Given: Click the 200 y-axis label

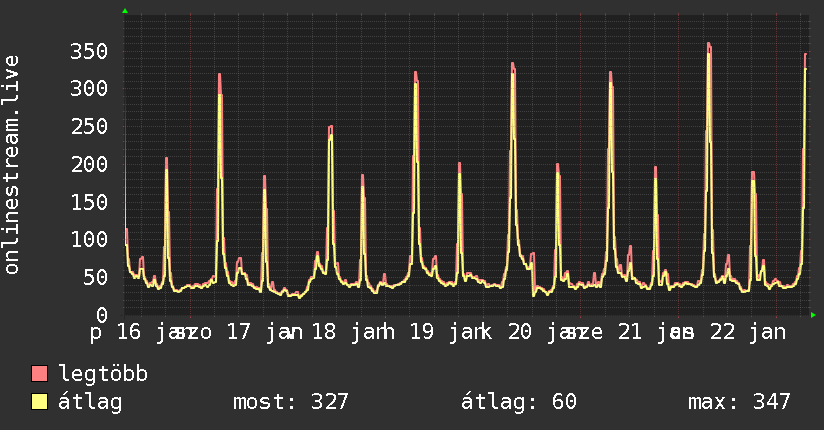Looking at the screenshot, I should point(89,164).
